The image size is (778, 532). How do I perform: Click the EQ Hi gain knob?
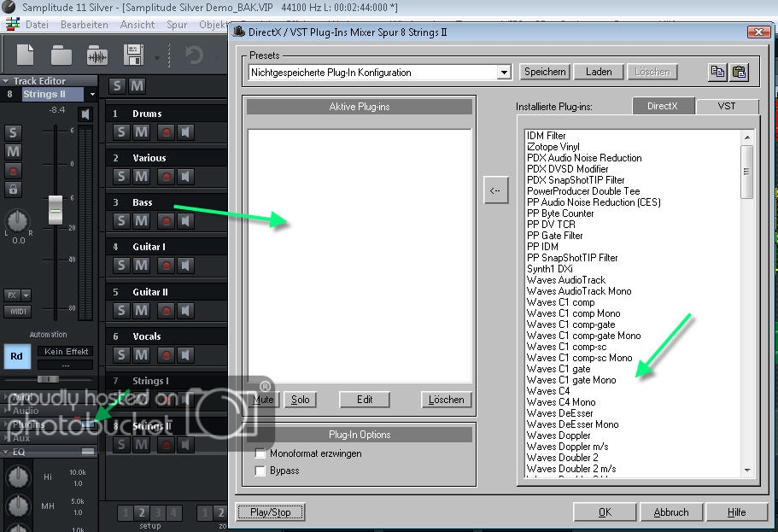(18, 476)
